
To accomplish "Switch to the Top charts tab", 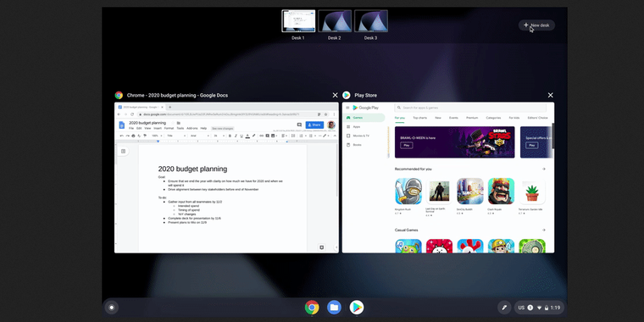I will point(419,118).
